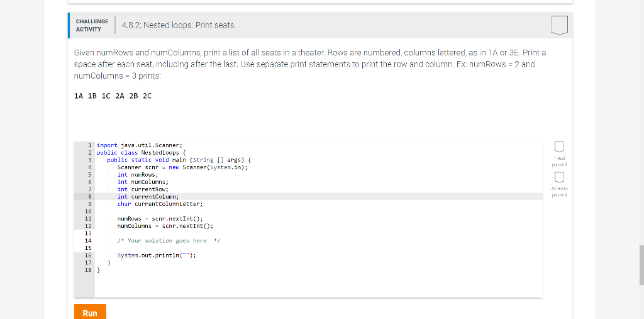Click the 'numColumns = scnr.nextInt();' line
This screenshot has width=644, height=319.
click(165, 226)
